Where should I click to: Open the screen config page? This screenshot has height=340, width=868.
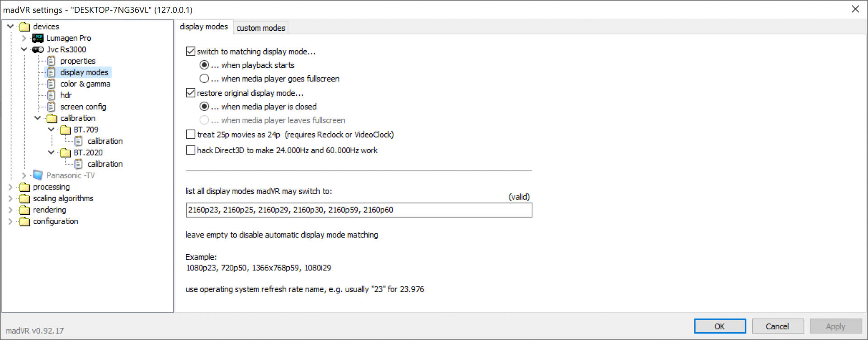click(83, 107)
